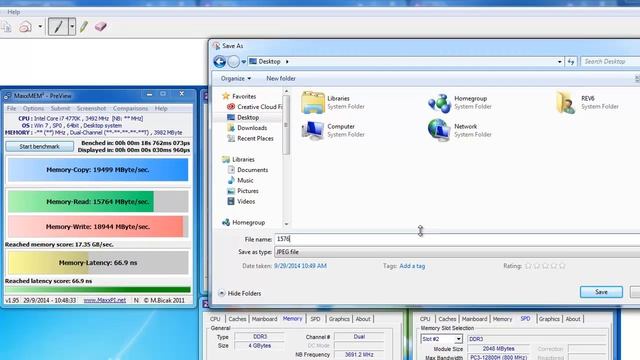Image resolution: width=640 pixels, height=360 pixels.
Task: Open the address bar history dropdown
Action: coord(560,62)
